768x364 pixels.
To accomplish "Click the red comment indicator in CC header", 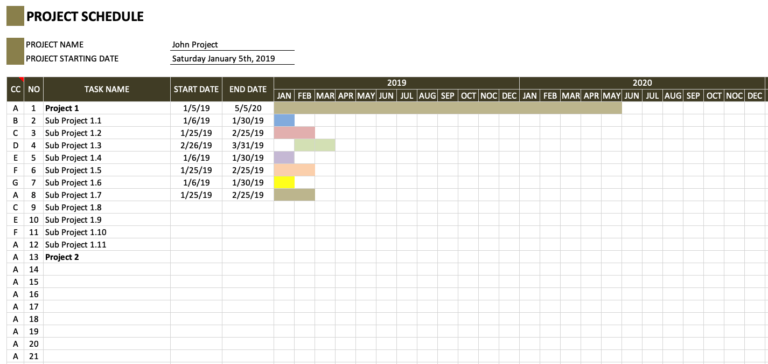I will coord(22,79).
